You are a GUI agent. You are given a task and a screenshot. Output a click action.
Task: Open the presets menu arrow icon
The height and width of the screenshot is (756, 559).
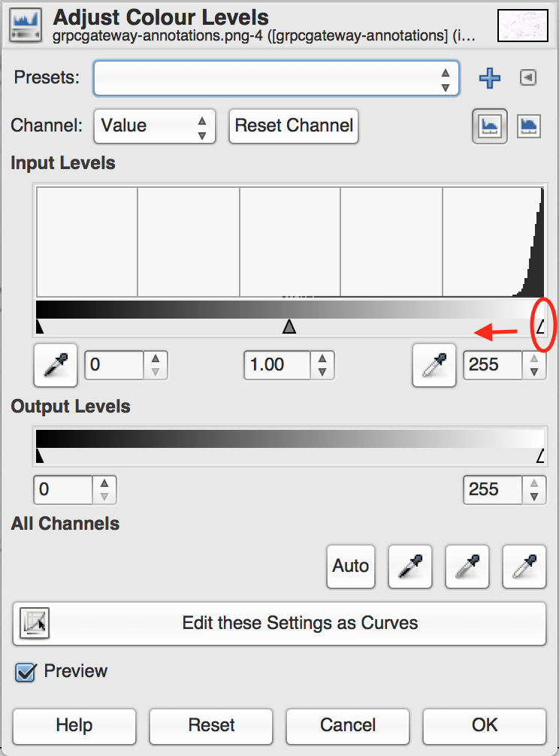pos(528,77)
